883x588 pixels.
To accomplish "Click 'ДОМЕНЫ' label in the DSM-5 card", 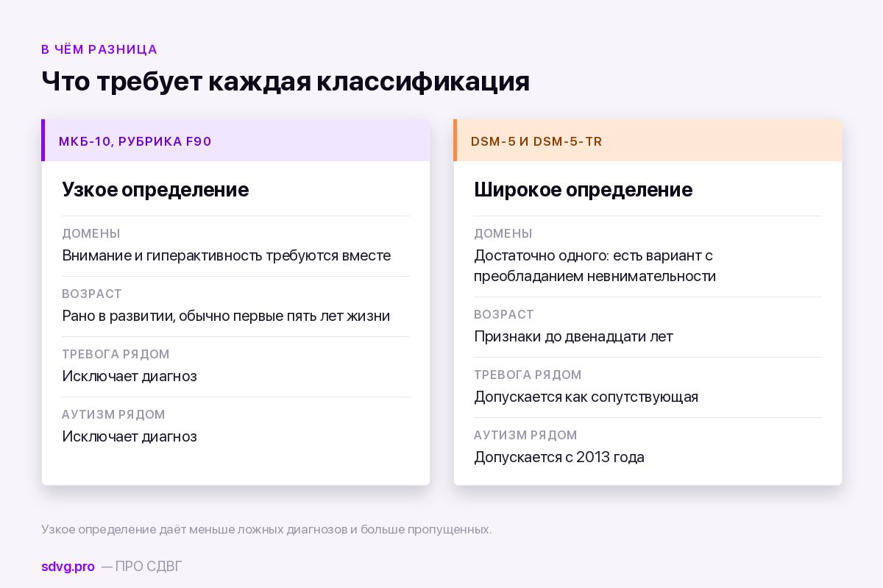I will [503, 233].
